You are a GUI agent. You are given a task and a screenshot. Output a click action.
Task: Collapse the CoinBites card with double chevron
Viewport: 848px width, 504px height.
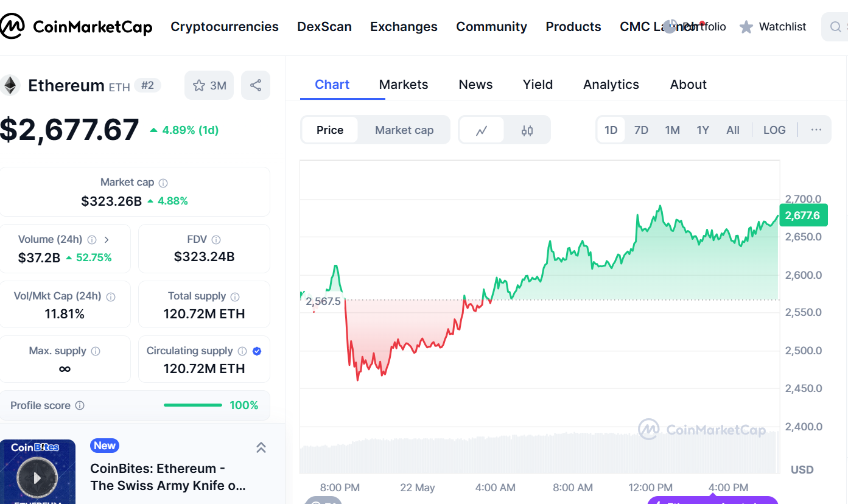[x=261, y=447]
